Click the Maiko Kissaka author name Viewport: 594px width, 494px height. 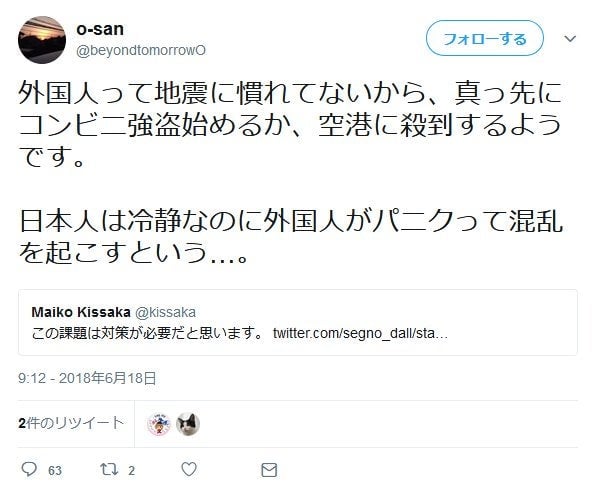pyautogui.click(x=81, y=312)
